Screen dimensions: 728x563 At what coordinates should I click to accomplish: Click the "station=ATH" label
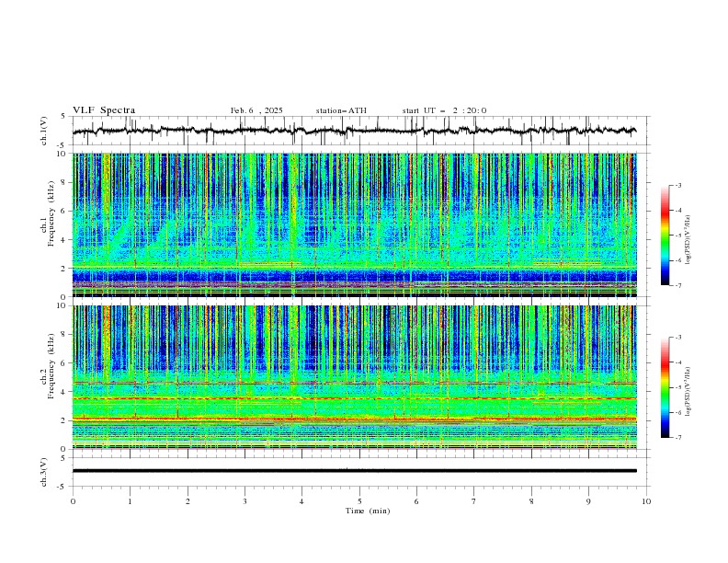[x=341, y=110]
